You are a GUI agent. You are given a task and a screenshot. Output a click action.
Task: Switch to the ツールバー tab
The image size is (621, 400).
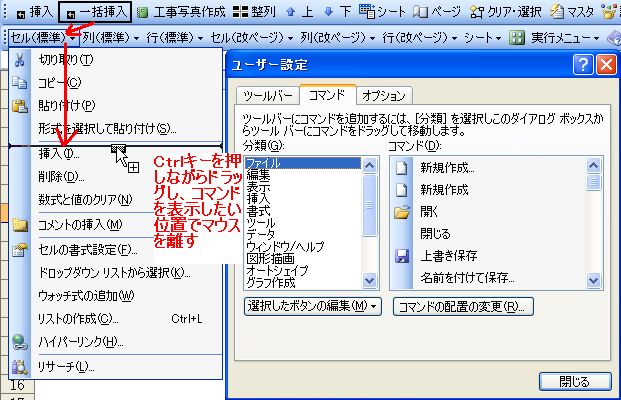click(x=267, y=95)
